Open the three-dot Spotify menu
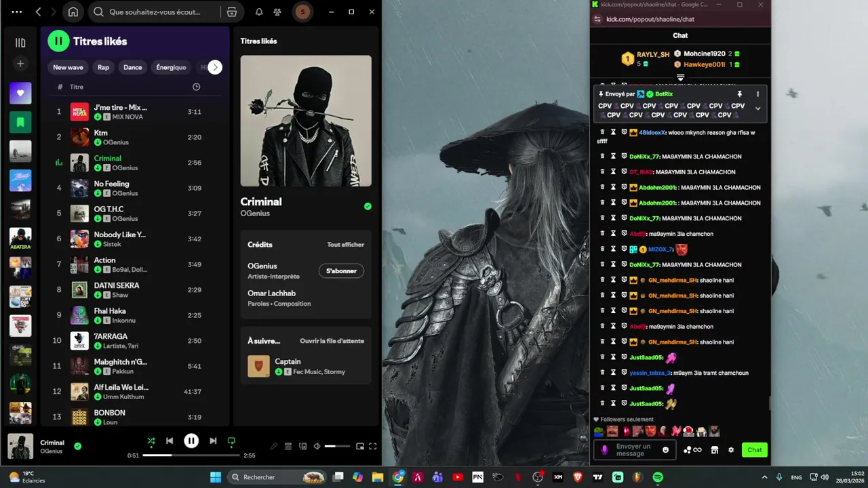 click(17, 12)
